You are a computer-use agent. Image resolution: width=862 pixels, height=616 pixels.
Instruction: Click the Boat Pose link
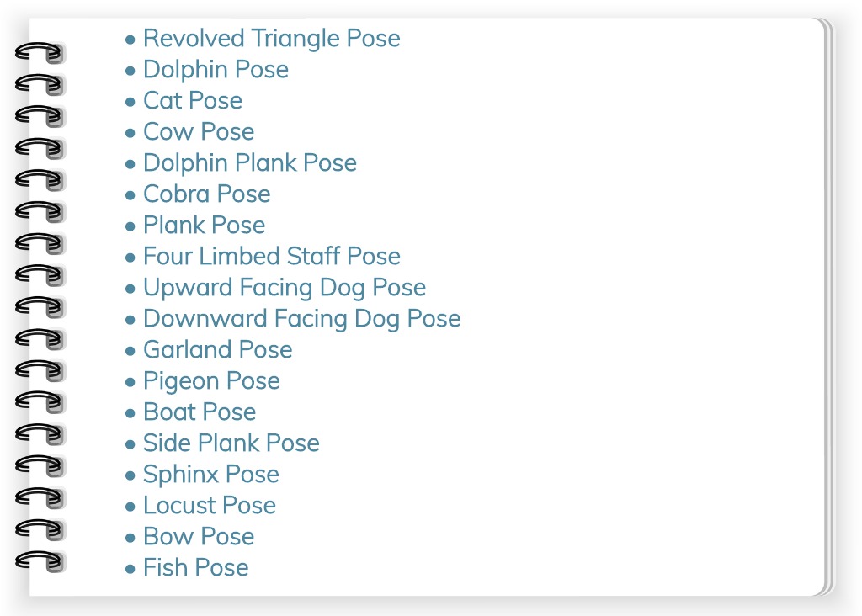click(x=200, y=412)
